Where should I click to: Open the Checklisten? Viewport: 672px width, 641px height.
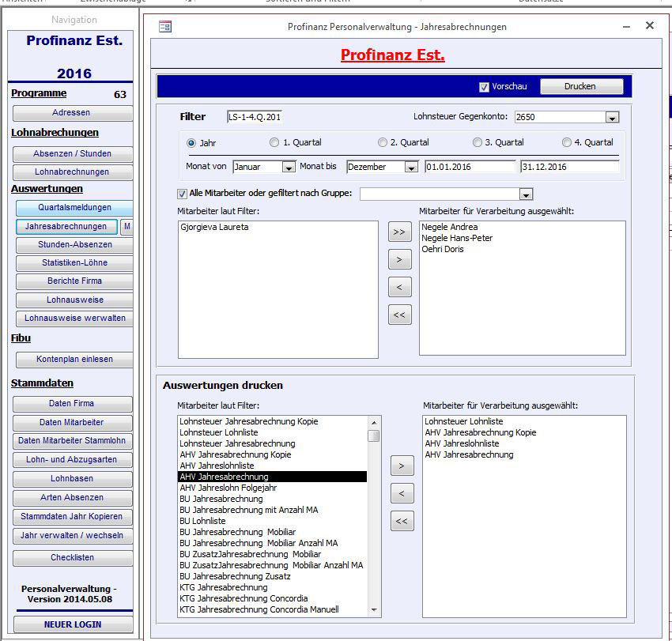click(x=73, y=558)
